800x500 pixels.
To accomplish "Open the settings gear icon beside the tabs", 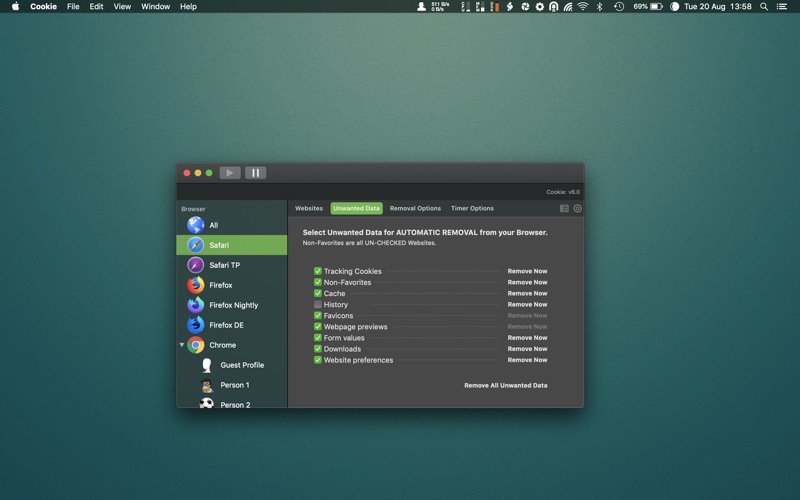I will [577, 209].
